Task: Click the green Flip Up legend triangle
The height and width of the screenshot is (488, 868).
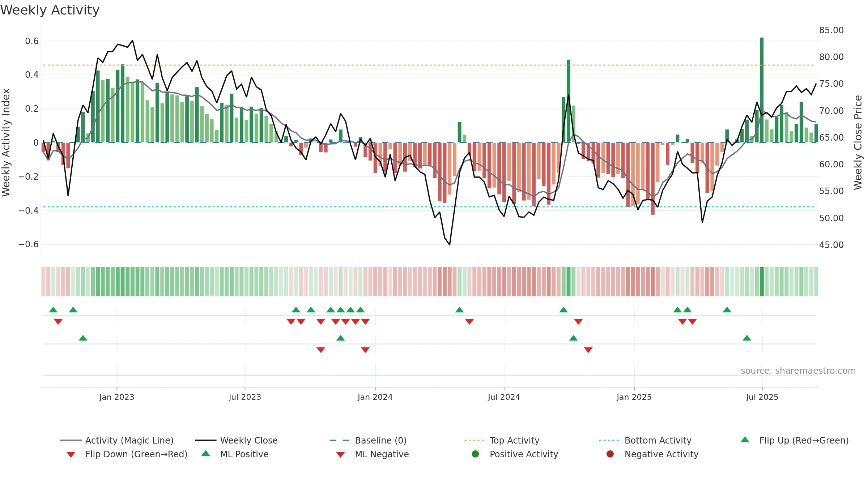Action: point(745,440)
